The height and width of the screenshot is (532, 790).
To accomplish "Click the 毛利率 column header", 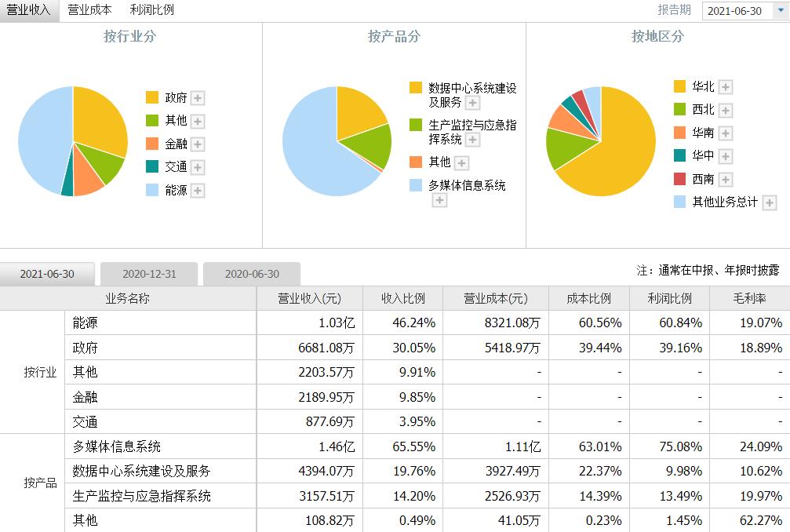I will 750,299.
